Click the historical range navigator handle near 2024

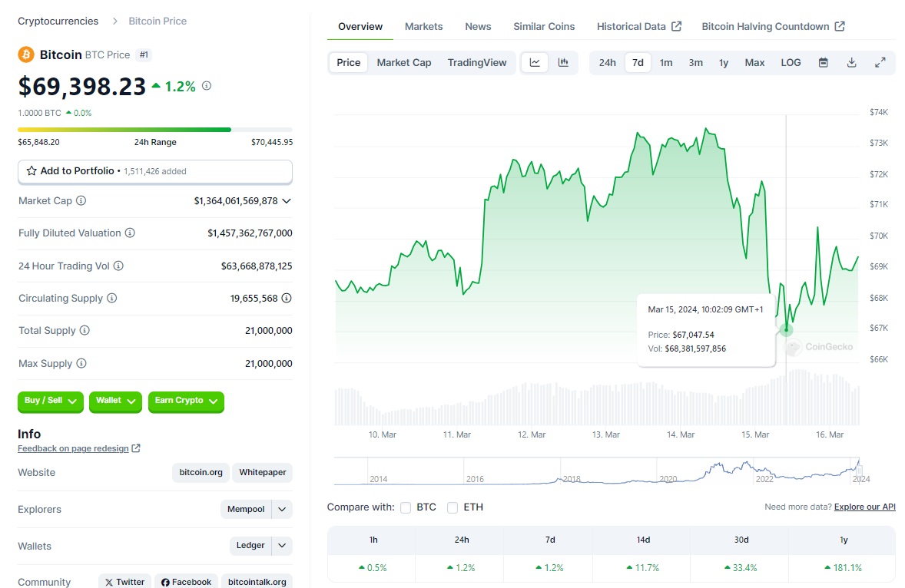click(859, 471)
